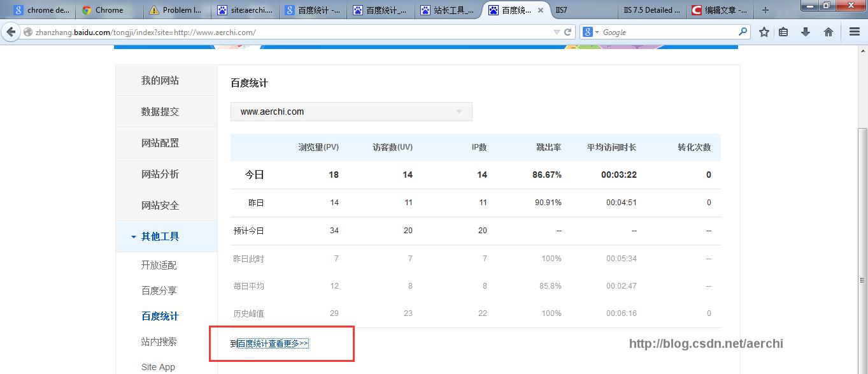Switch to the 编辑文章 tab
Screen dimensions: 868x374
point(720,10)
